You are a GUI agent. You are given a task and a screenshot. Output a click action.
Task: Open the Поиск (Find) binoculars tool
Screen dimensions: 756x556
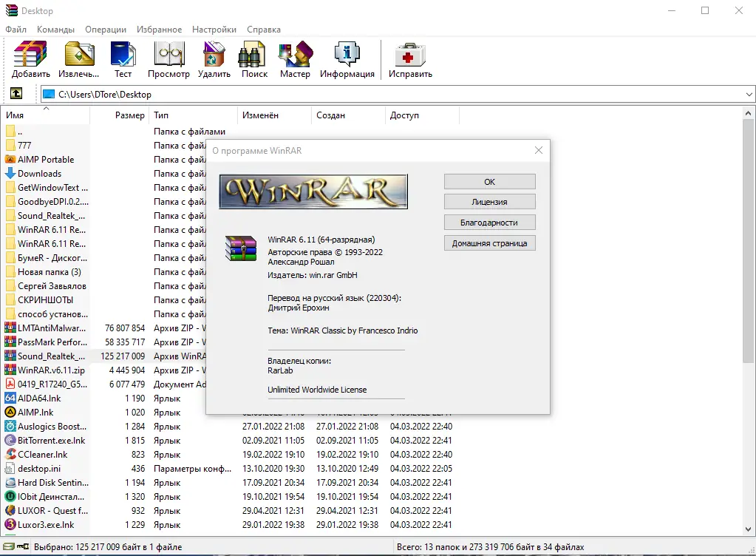click(x=254, y=60)
